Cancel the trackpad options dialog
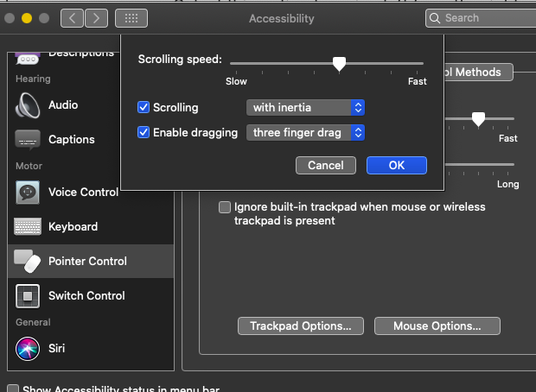The height and width of the screenshot is (392, 536). click(326, 165)
